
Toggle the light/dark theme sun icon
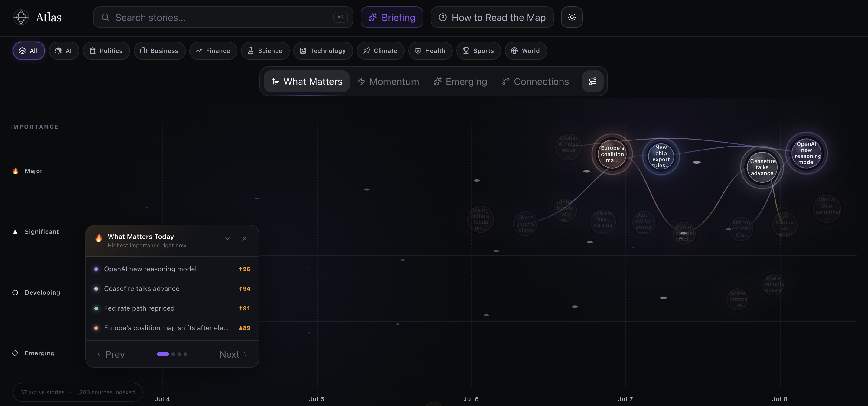point(572,17)
